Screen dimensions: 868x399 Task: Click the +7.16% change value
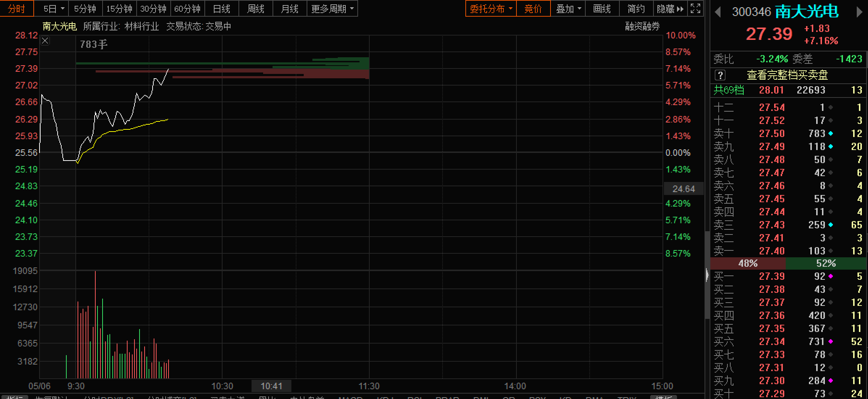[x=821, y=41]
